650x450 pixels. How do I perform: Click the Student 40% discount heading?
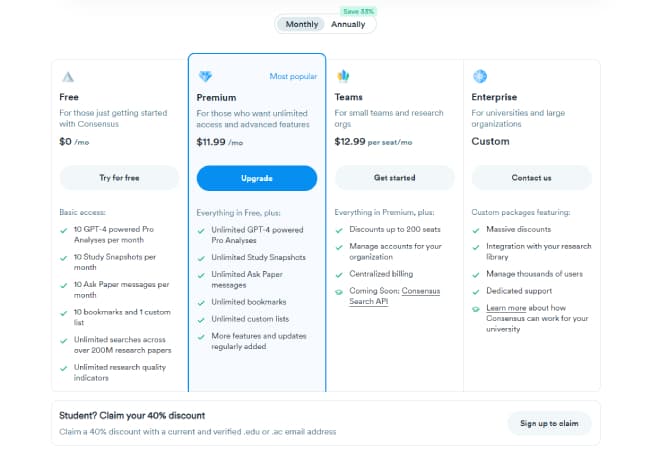coord(132,415)
